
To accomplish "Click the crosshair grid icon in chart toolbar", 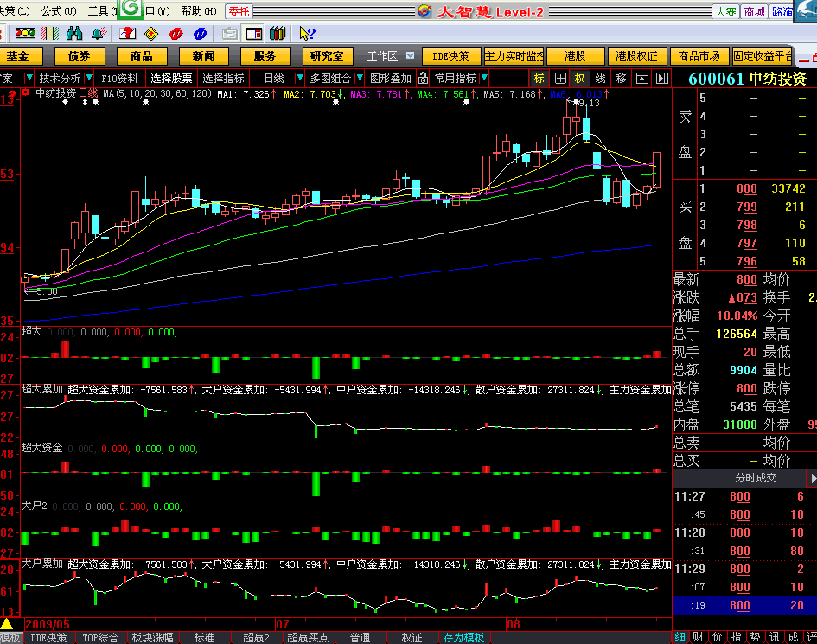I will 560,79.
